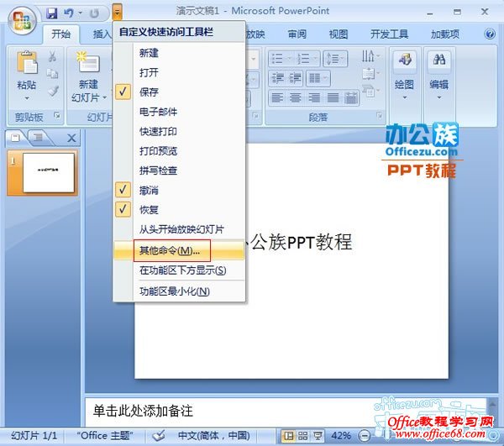This screenshot has height=446, width=504.
Task: Click the justify text icon
Action: (333, 97)
